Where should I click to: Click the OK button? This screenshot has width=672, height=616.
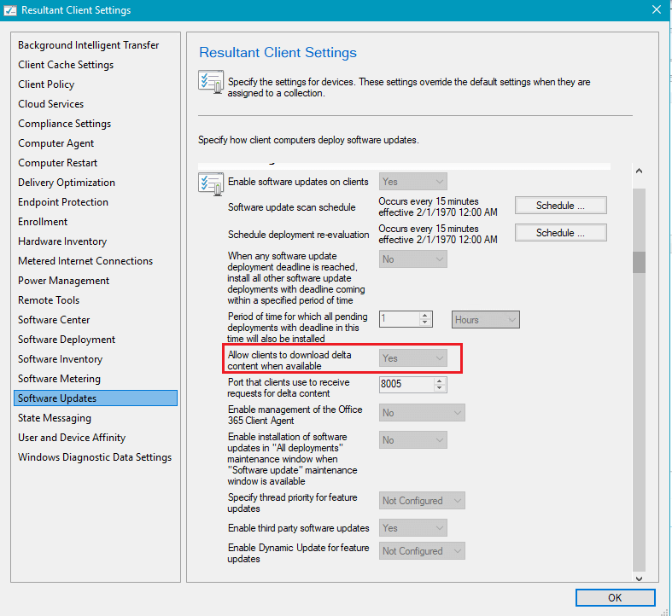[x=615, y=597]
